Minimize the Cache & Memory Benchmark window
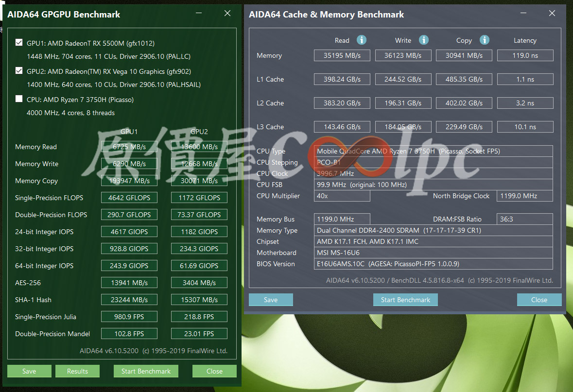 coord(523,13)
